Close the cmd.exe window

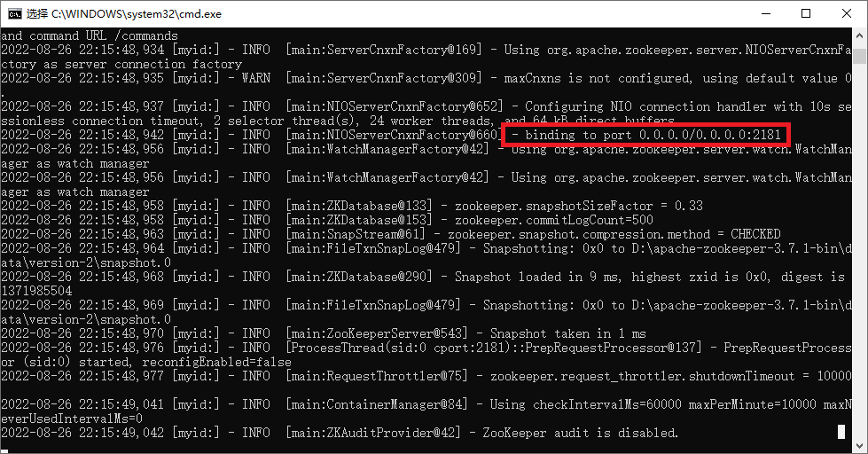point(847,14)
